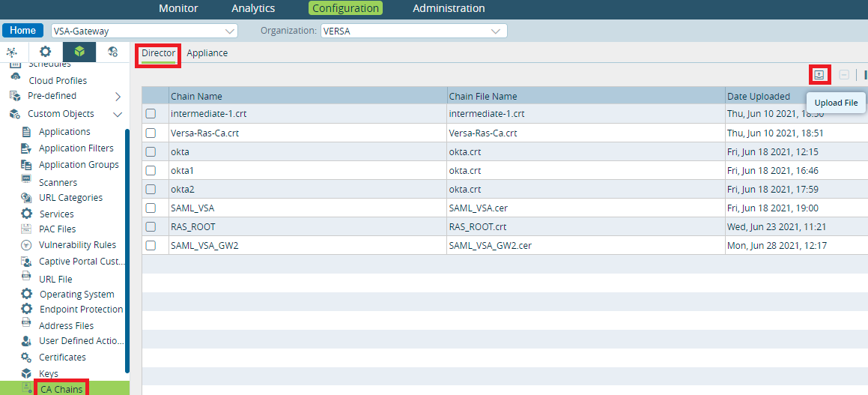Select the green cube Objects tab icon
The width and height of the screenshot is (868, 395).
tap(79, 52)
